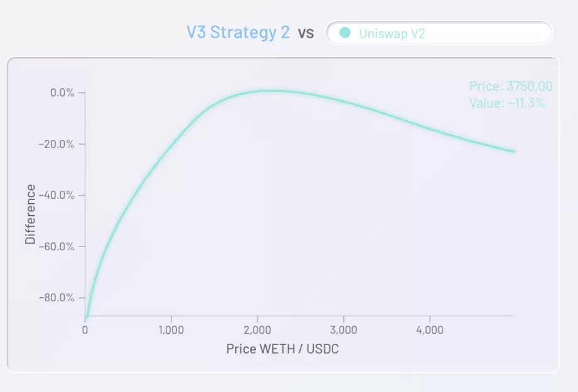Viewport: 578px width, 392px height.
Task: Open the Uniswap V2 comparison selector
Action: tap(439, 33)
